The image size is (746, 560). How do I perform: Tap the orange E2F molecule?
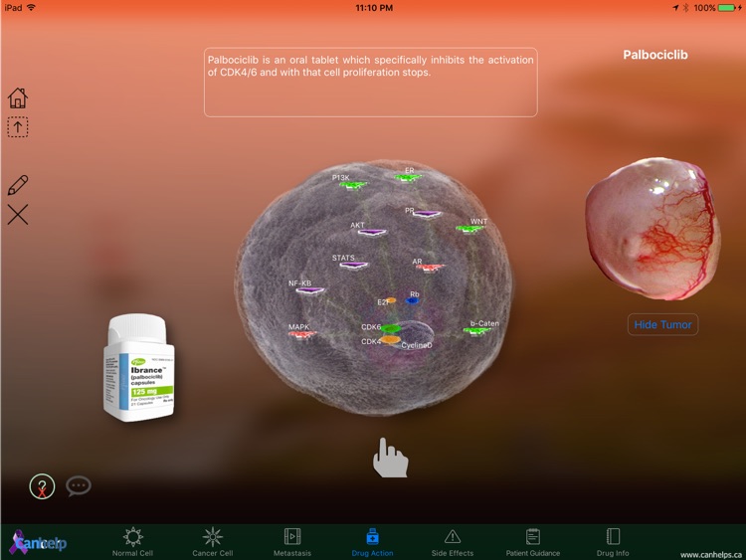pos(391,300)
